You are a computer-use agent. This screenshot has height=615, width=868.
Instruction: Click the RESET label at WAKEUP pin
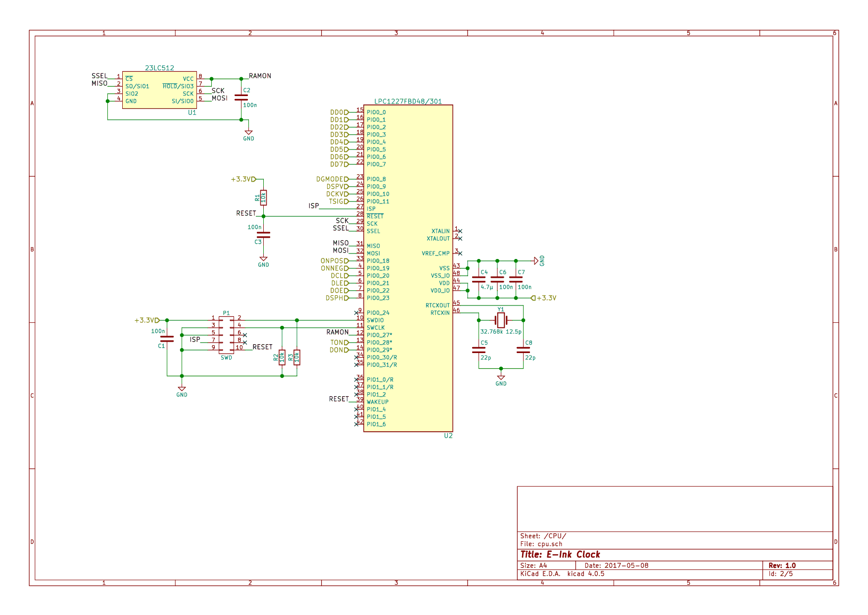(339, 399)
